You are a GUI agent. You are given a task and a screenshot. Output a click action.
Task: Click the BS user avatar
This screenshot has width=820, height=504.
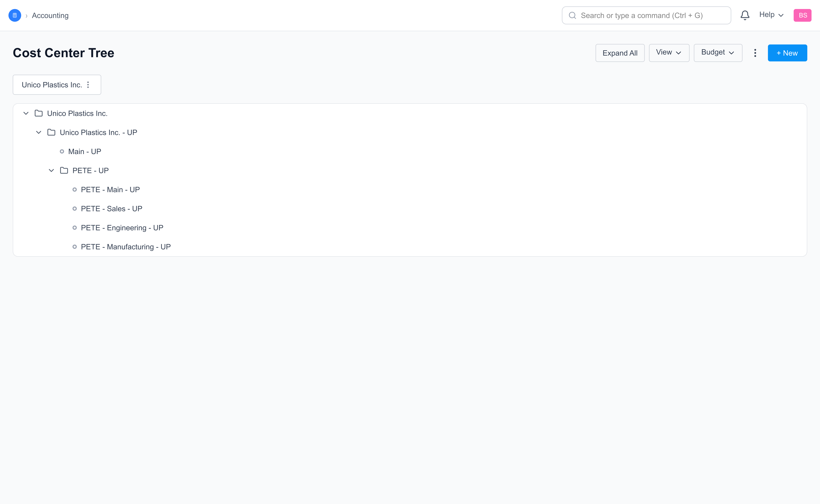pyautogui.click(x=802, y=15)
